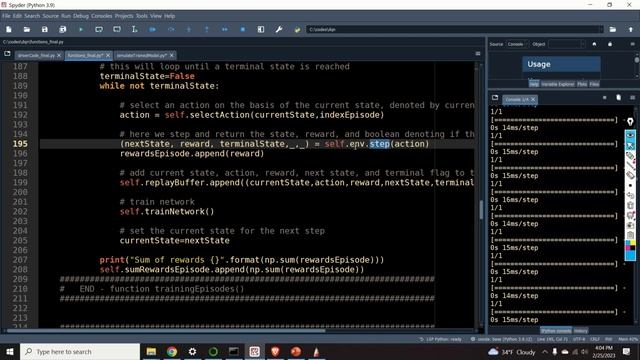Save all files with the double-disk icon
Image resolution: width=640 pixels, height=360 pixels.
point(62,29)
